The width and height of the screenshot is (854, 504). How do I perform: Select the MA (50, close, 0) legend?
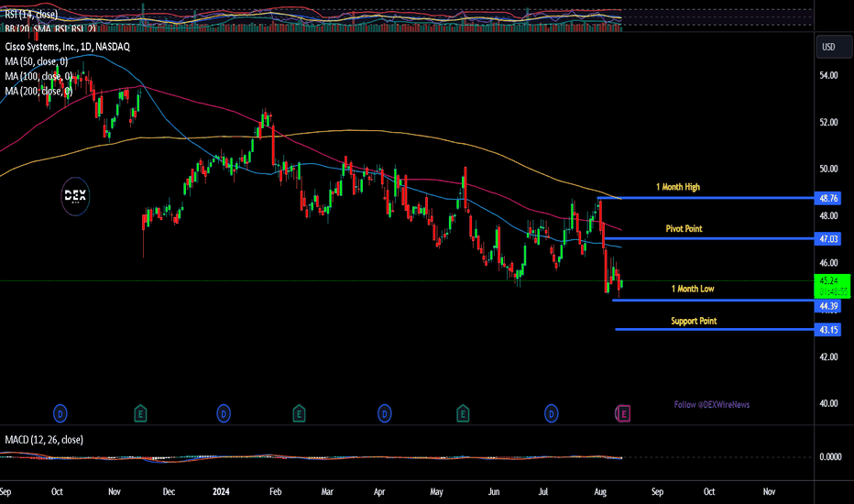pyautogui.click(x=37, y=61)
